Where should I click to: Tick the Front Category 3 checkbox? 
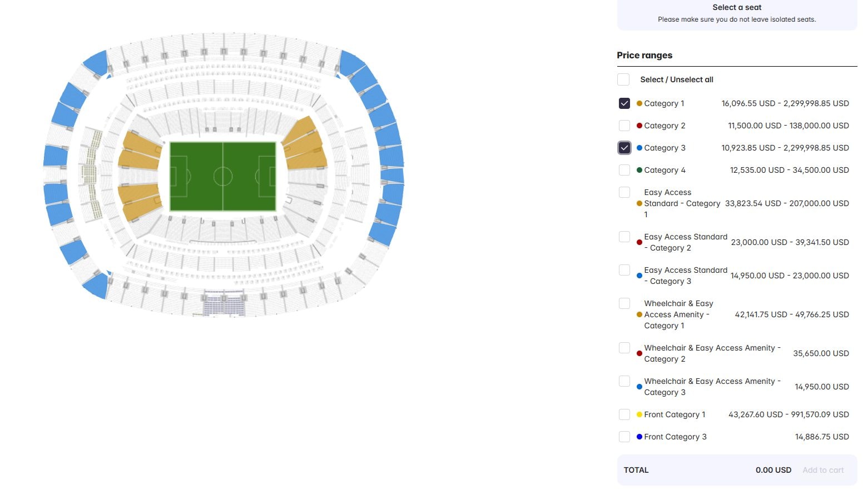624,437
